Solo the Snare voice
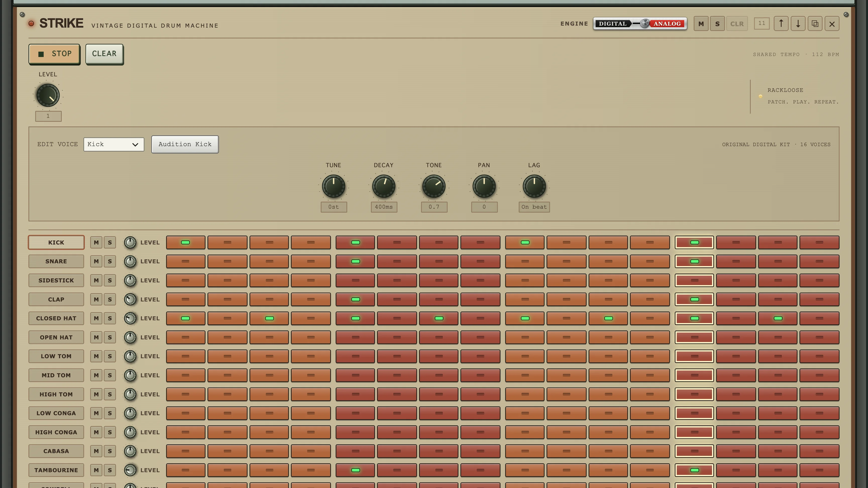868x488 pixels. tap(110, 261)
